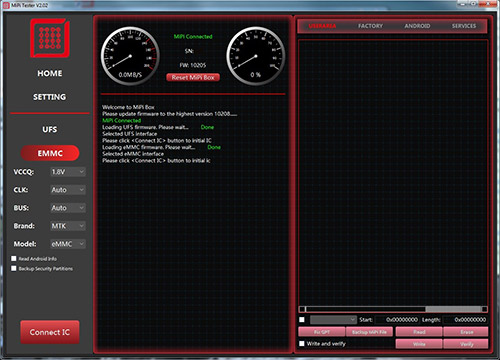Viewport: 500px width, 360px height.
Task: Click the SN: label text
Action: coord(189,51)
